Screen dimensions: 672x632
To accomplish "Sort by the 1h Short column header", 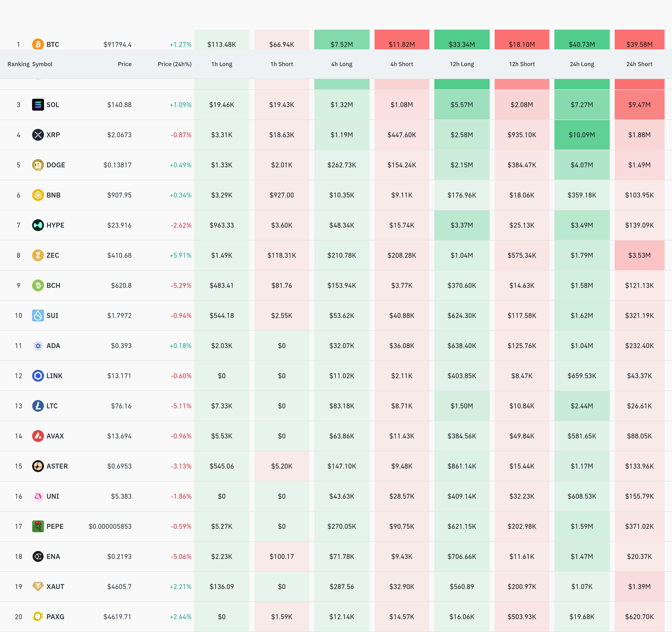I will tap(281, 64).
